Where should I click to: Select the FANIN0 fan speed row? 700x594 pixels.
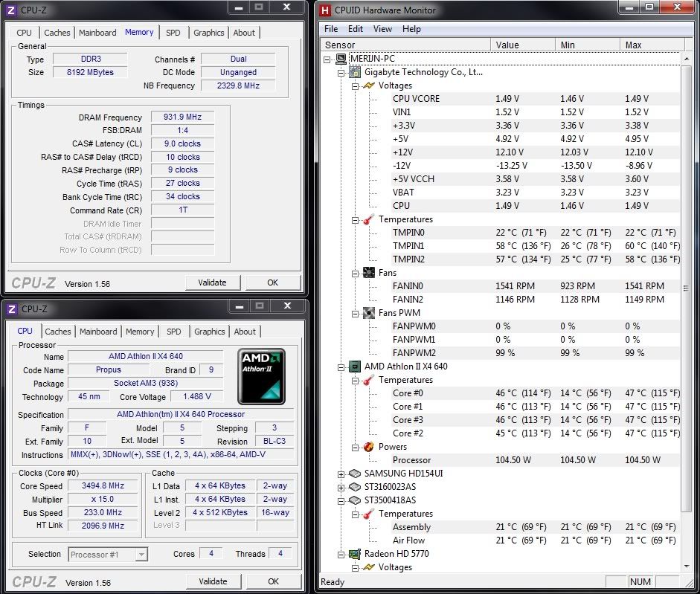point(536,286)
